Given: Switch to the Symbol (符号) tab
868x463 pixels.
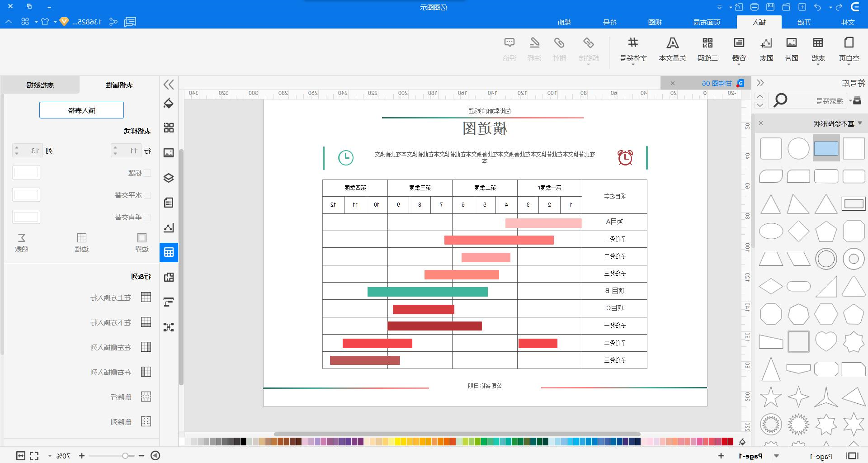Looking at the screenshot, I should (x=610, y=22).
